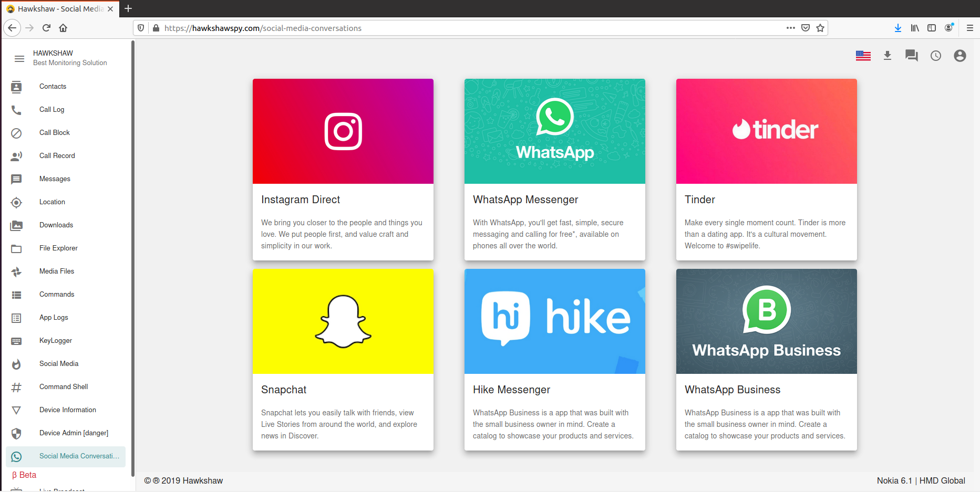Click the Commands list icon
The width and height of the screenshot is (980, 492).
coord(16,295)
